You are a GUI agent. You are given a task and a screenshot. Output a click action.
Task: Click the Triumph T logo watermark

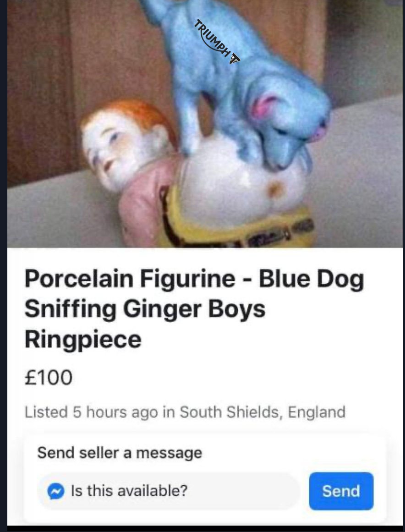pyautogui.click(x=235, y=58)
